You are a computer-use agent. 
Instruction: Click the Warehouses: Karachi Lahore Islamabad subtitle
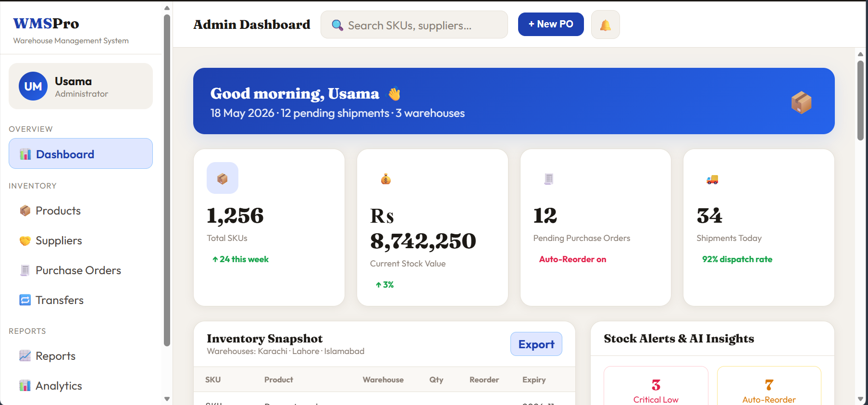(x=285, y=351)
